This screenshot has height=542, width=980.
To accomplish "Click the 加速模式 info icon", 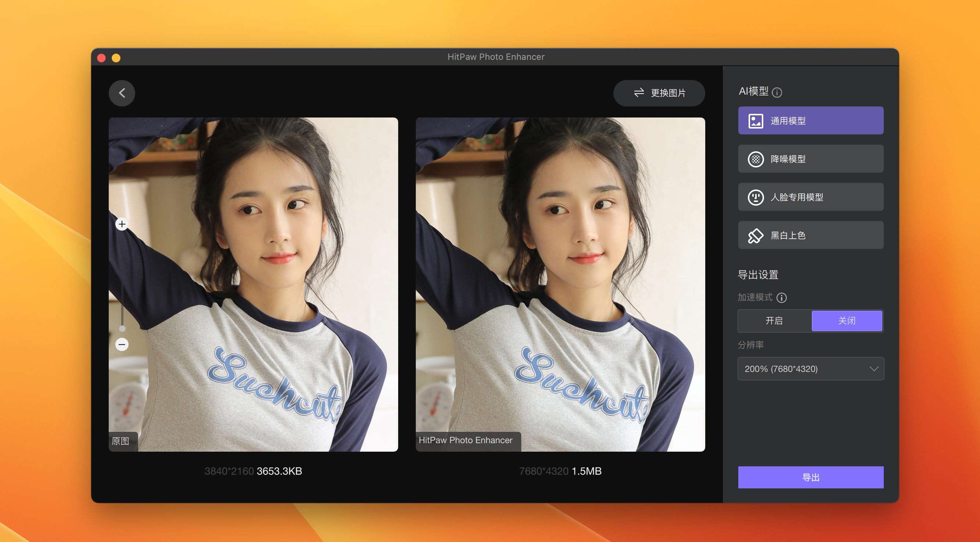I will point(781,297).
